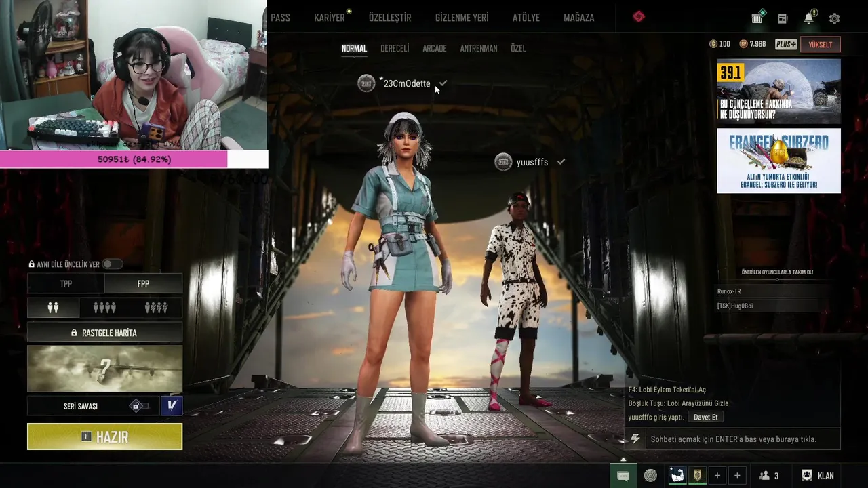
Task: Click the streamer webcam overlay
Action: point(134,75)
